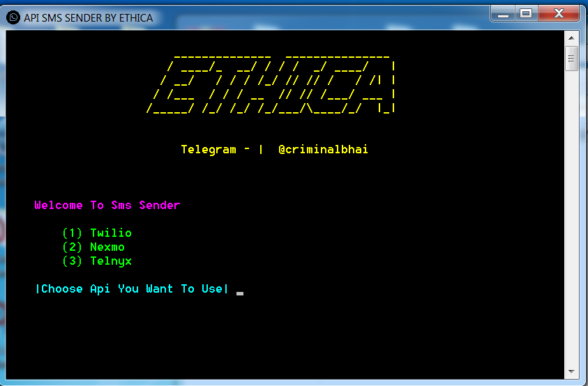Select the Nexmo option
Screen dimensions: 588x386
[107, 247]
